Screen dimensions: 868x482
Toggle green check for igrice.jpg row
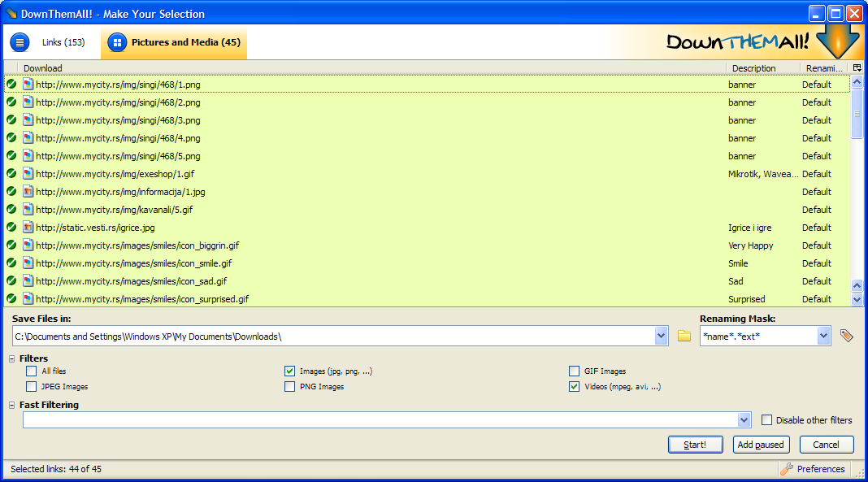pyautogui.click(x=11, y=227)
